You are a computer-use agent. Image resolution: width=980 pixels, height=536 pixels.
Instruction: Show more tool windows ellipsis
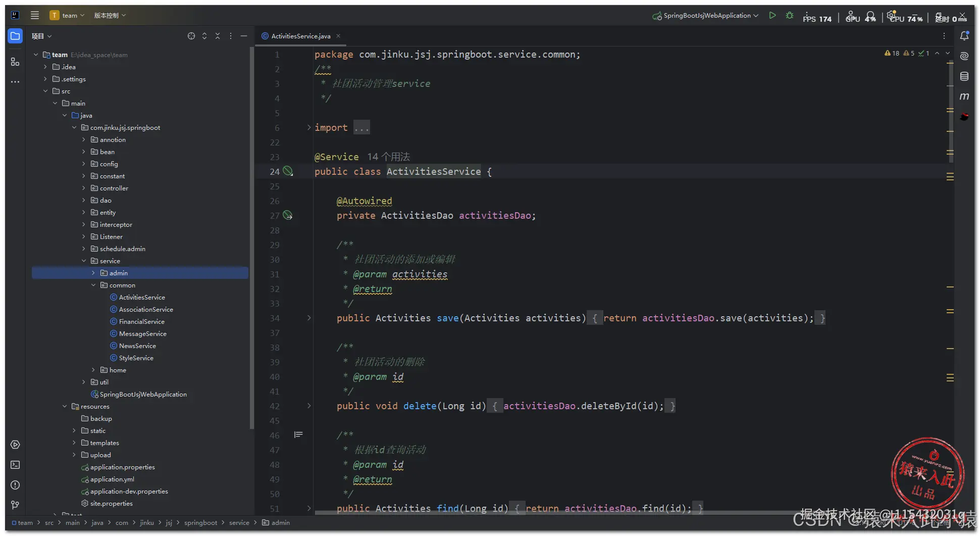pos(15,82)
